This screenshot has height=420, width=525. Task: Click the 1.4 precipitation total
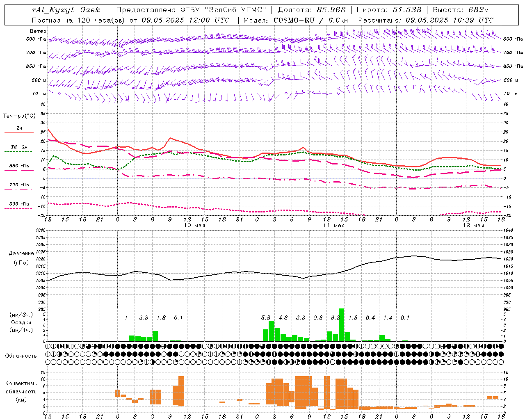coord(388,318)
